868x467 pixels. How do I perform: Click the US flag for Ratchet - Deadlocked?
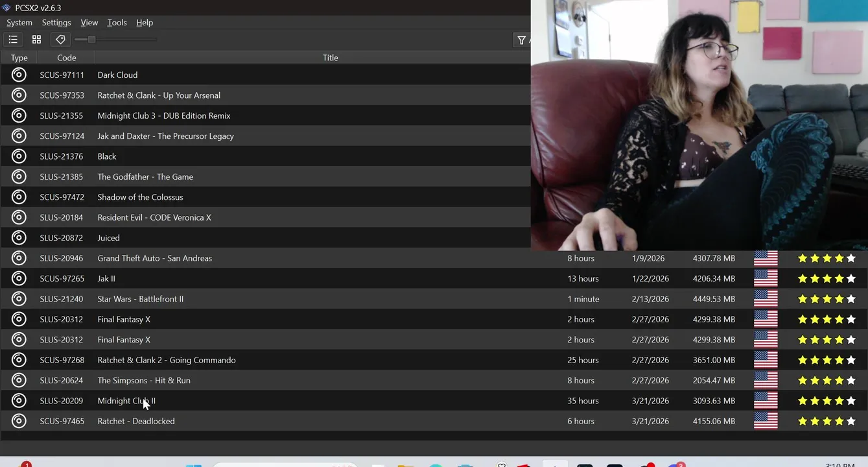point(766,421)
